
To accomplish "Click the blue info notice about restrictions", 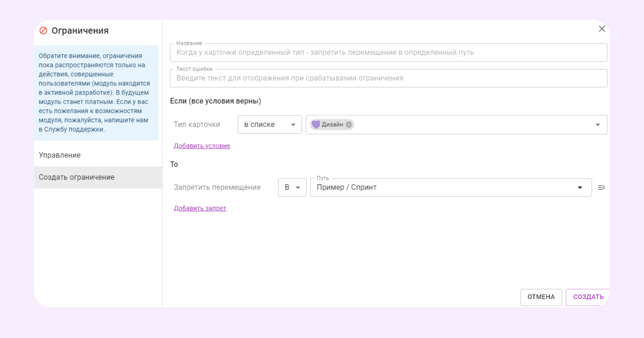I will [x=96, y=93].
